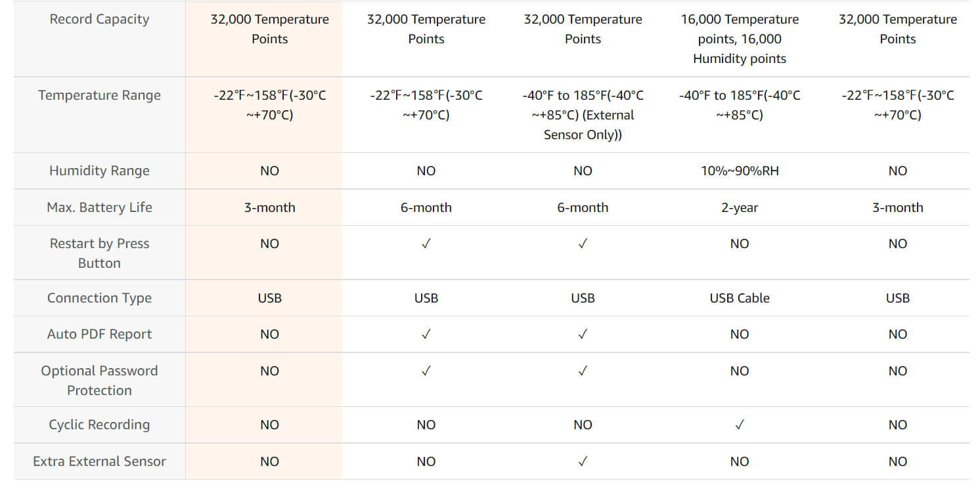Click the Cyclic Recording row checkmark
Viewport: 980px width, 504px height.
tap(740, 425)
